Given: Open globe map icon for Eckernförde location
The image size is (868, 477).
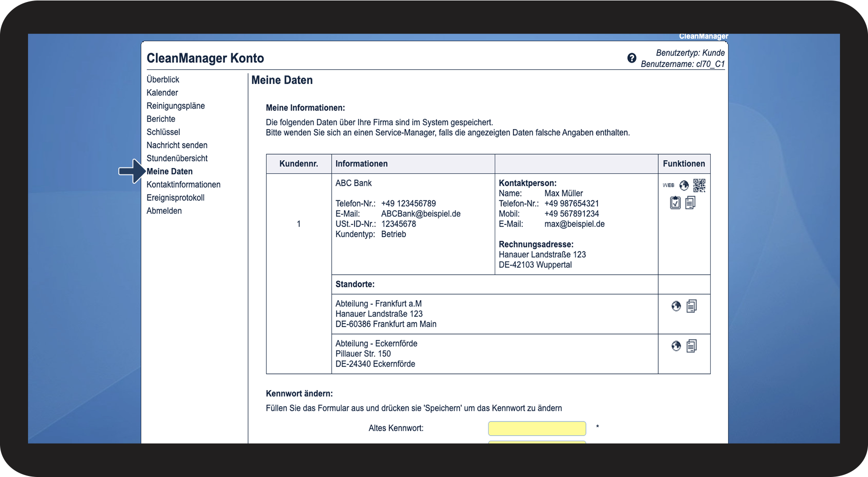Looking at the screenshot, I should [676, 346].
